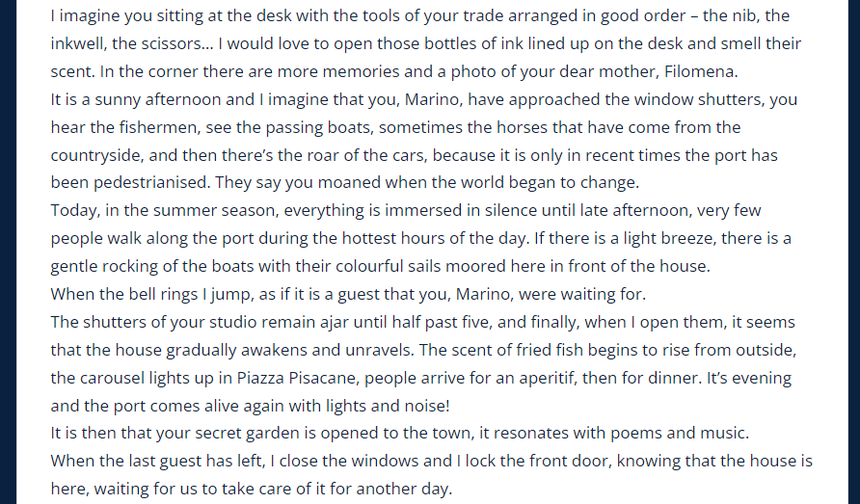Select the word "inkwell" in the paragraph
The width and height of the screenshot is (860, 504).
(x=77, y=43)
